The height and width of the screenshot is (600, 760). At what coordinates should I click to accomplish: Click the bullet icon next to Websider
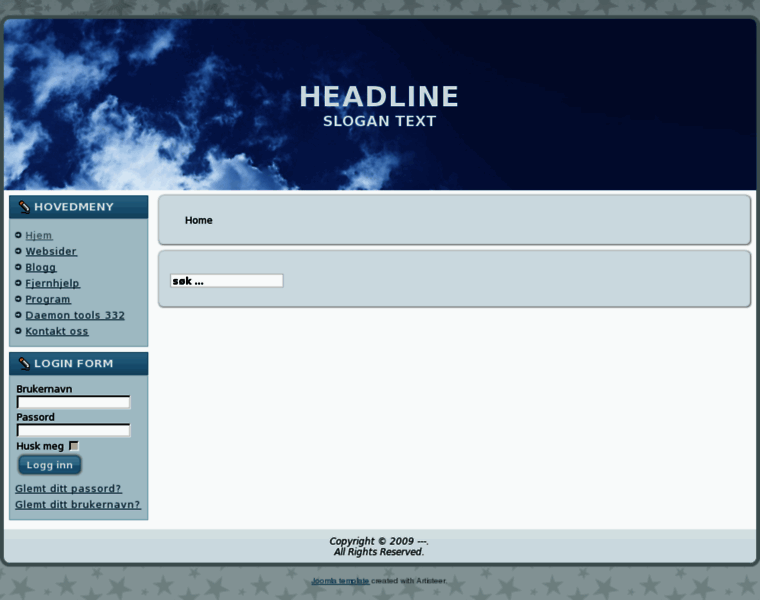[x=18, y=251]
